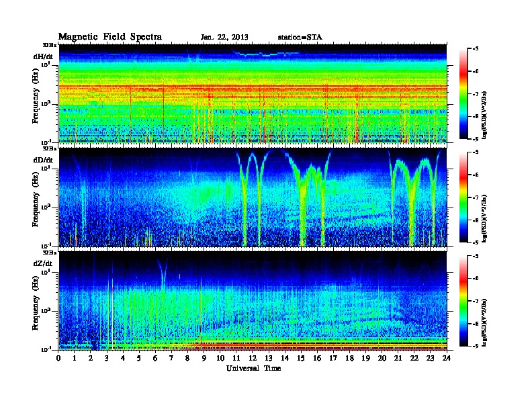
Task: Click the -5 value on dZ/dt colorbar
Action: pyautogui.click(x=476, y=256)
